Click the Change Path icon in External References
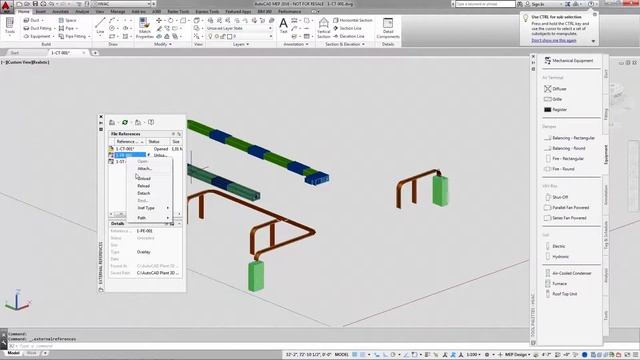This screenshot has width=640, height=360. [x=138, y=122]
